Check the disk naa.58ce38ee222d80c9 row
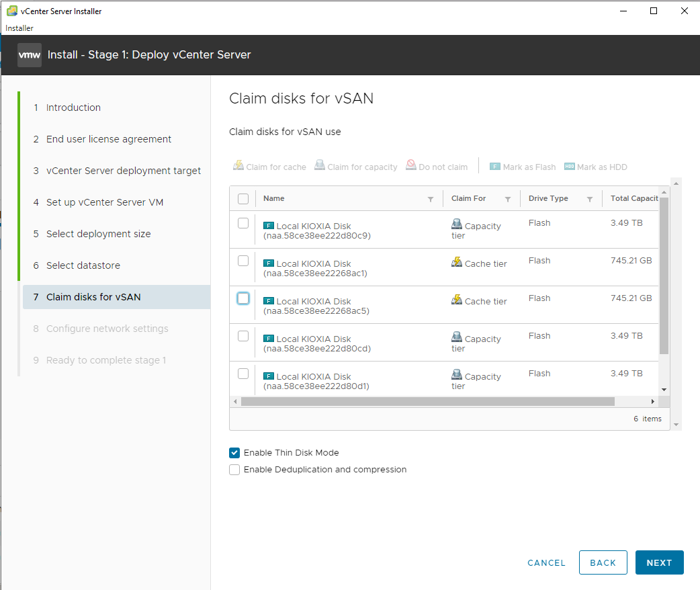 point(243,223)
